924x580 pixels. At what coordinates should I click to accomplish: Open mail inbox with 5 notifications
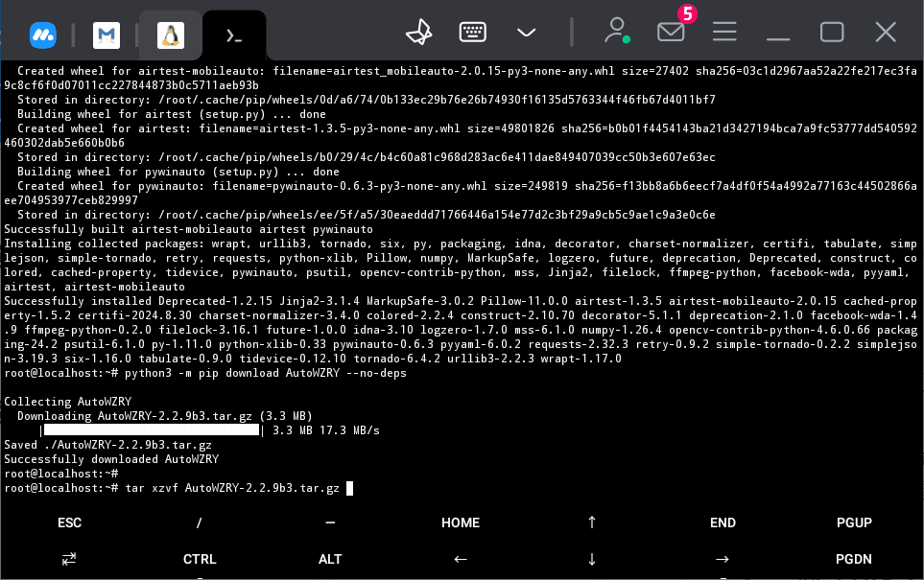671,33
